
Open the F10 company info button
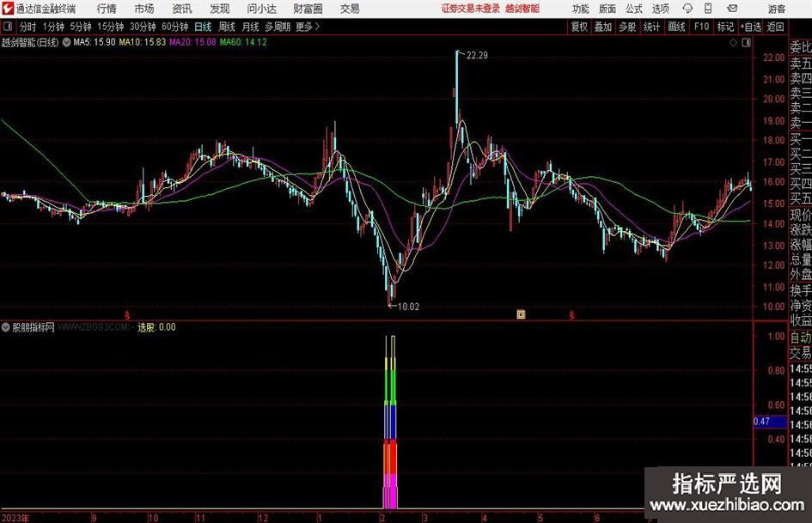(702, 27)
